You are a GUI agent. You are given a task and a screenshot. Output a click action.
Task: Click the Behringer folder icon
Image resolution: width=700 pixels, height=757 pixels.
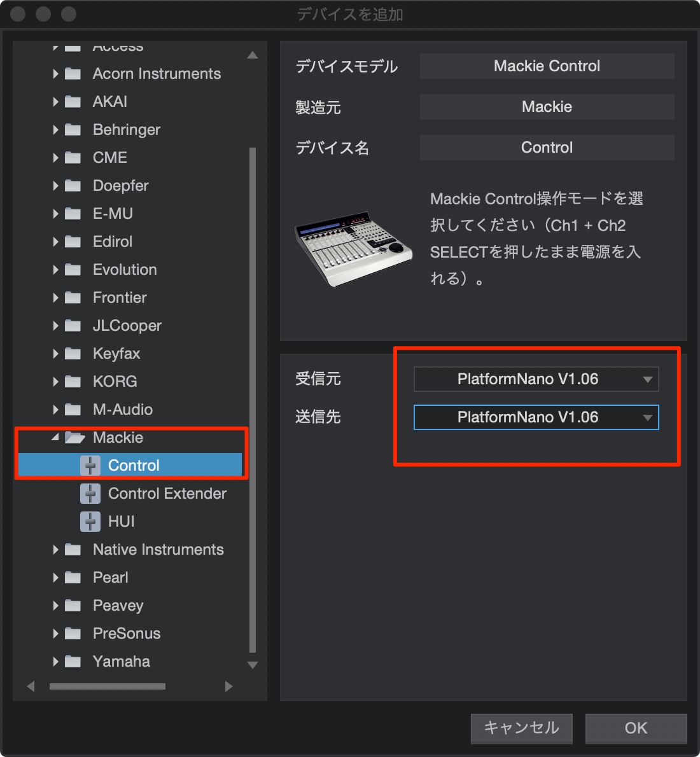[73, 129]
